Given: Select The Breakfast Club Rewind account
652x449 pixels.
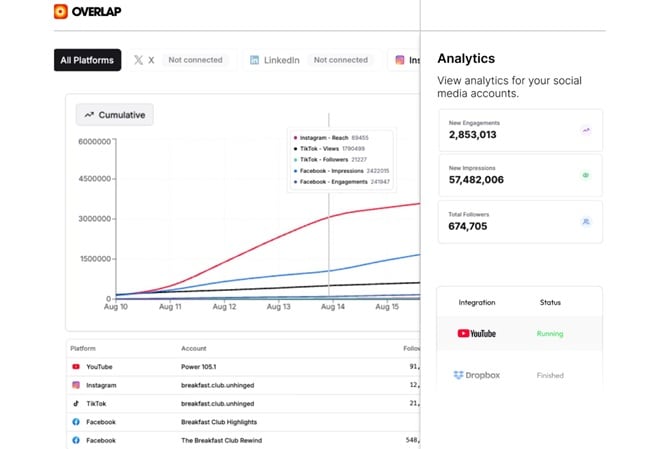Looking at the screenshot, I should tap(221, 440).
